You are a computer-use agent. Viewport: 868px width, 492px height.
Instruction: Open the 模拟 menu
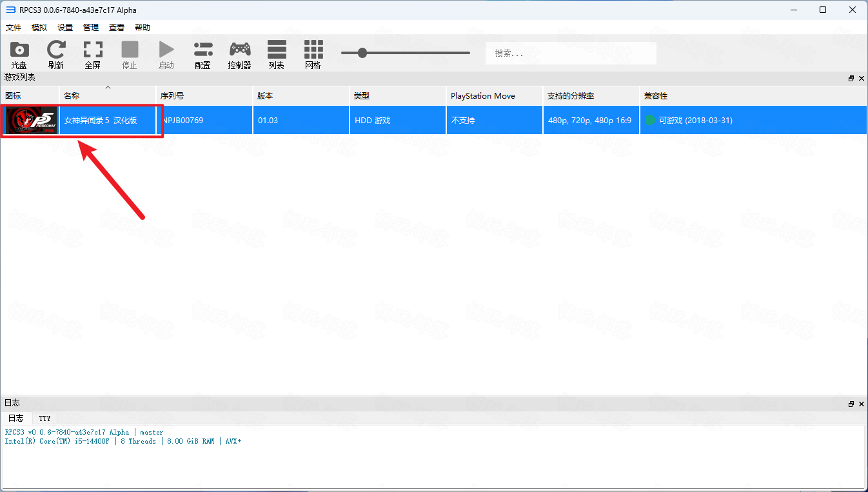(39, 27)
